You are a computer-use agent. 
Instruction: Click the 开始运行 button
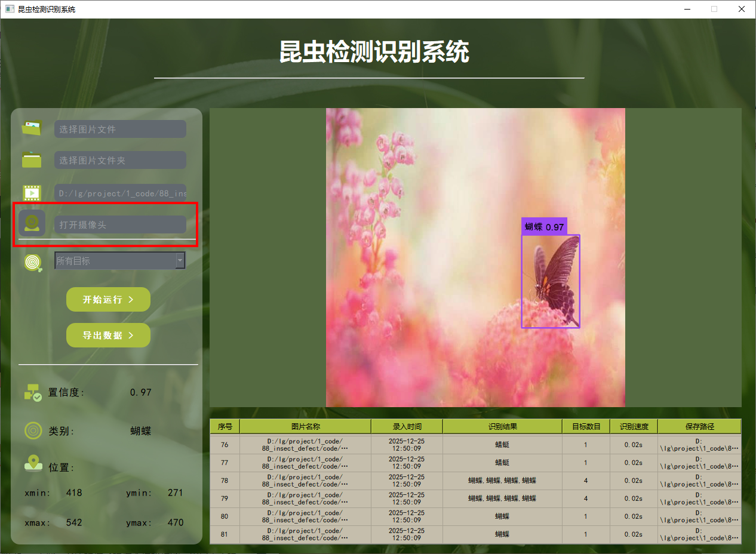pos(108,299)
